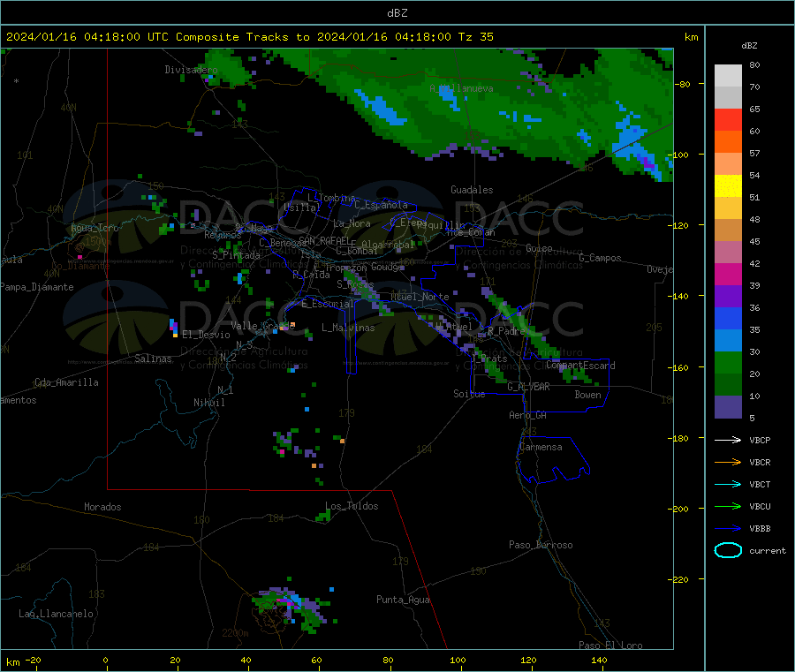Screen dimensions: 795x672
Task: Click the 'L_Malvinas' location label
Action: pyautogui.click(x=348, y=328)
